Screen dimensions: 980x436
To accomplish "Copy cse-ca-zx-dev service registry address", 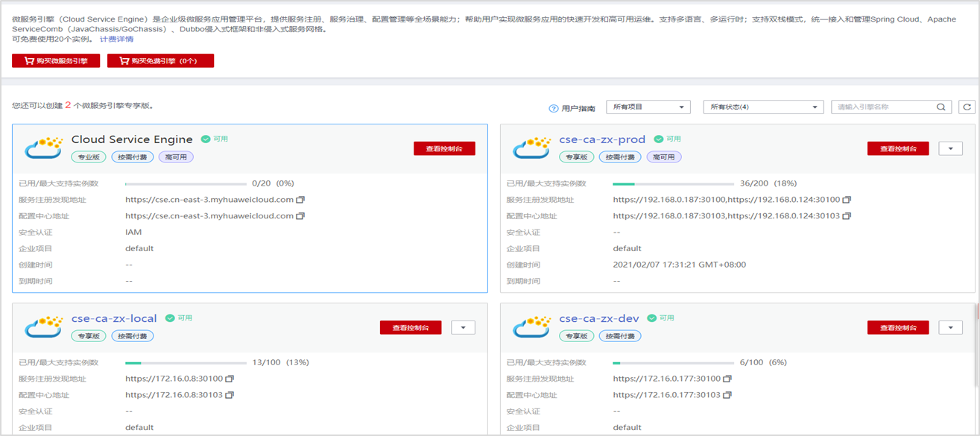I will (x=727, y=379).
